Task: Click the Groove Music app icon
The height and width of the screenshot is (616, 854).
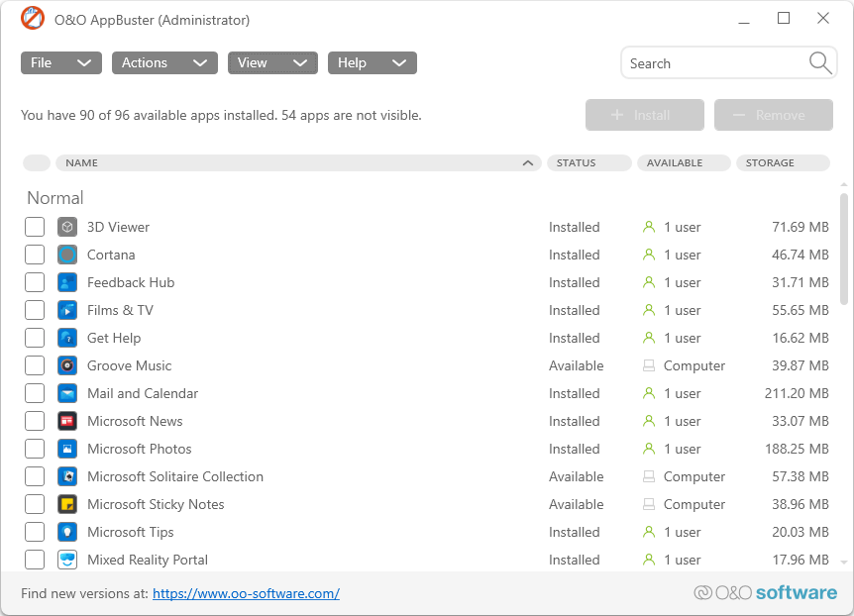Action: pos(67,365)
